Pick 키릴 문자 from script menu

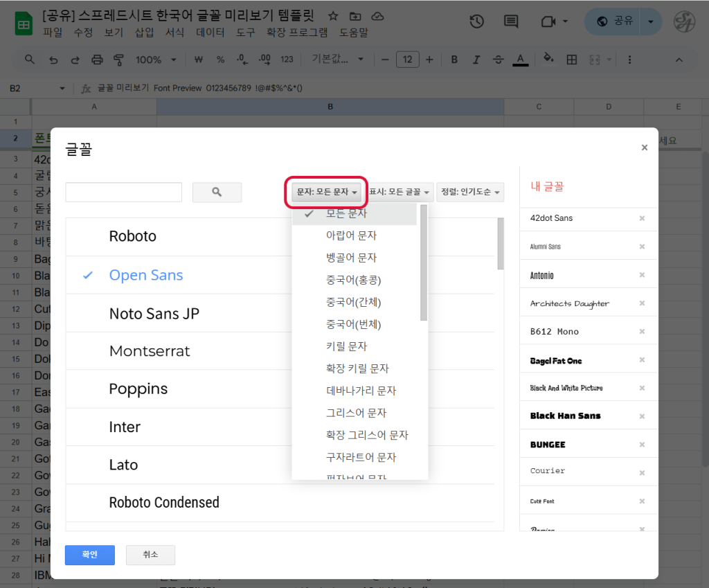pos(347,346)
